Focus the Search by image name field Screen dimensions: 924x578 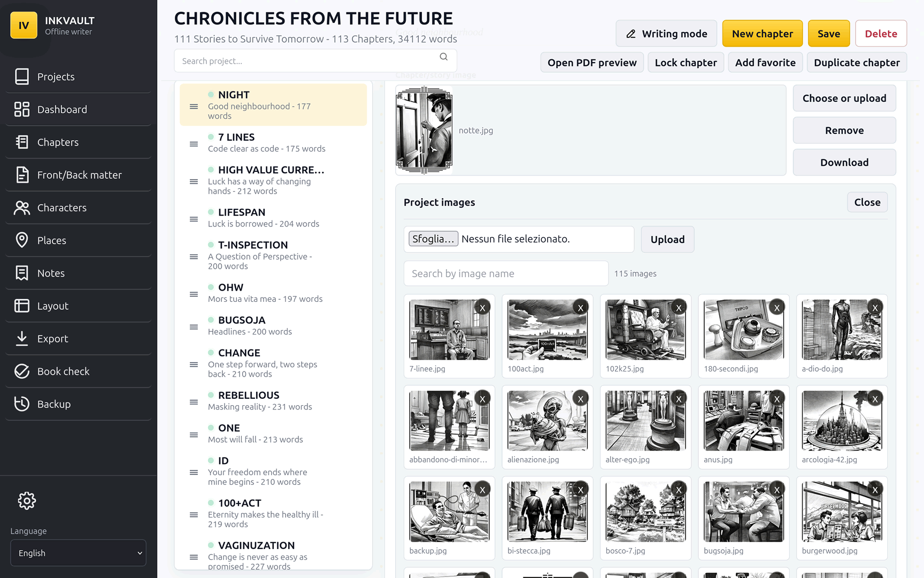(506, 273)
